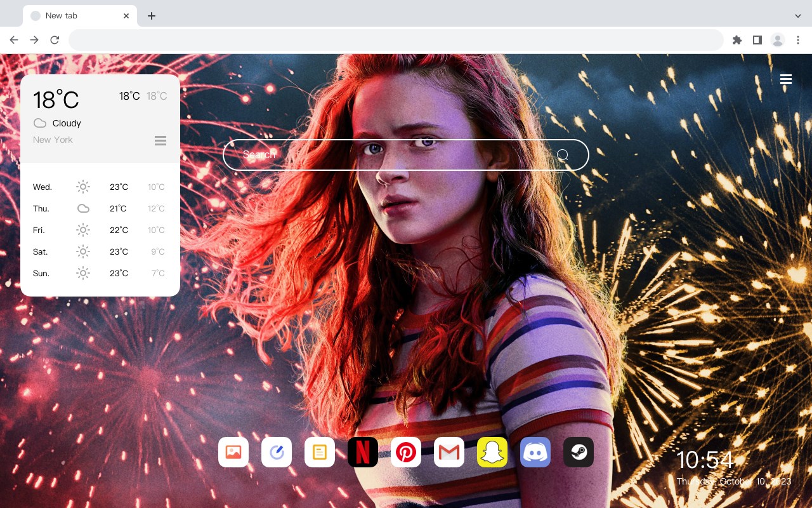This screenshot has width=812, height=508.
Task: Reload the current page
Action: tap(55, 40)
